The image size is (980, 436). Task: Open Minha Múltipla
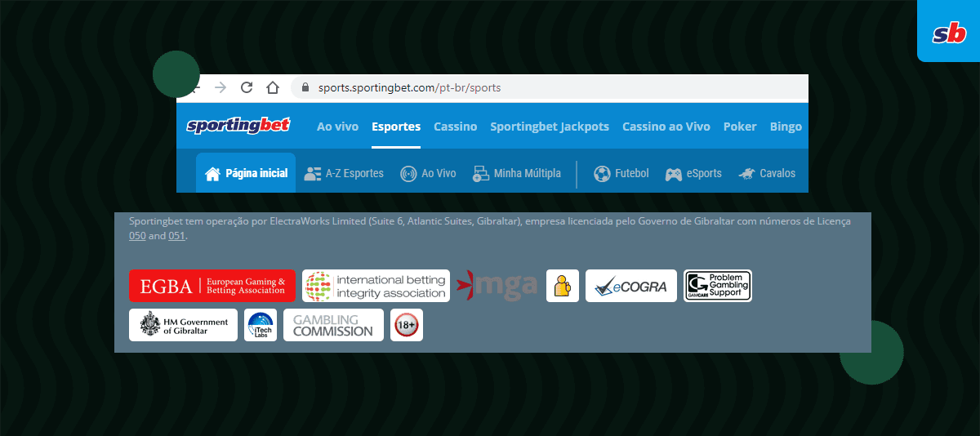pyautogui.click(x=517, y=173)
